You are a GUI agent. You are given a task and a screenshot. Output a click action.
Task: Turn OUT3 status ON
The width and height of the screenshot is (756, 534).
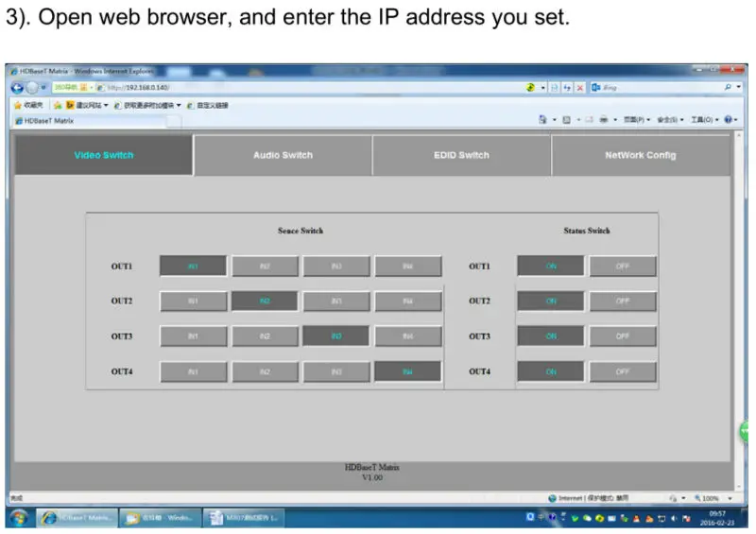click(x=551, y=336)
